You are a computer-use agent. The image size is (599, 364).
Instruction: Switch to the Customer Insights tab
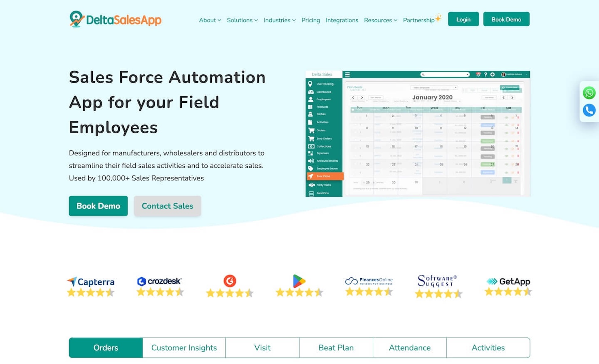(184, 348)
